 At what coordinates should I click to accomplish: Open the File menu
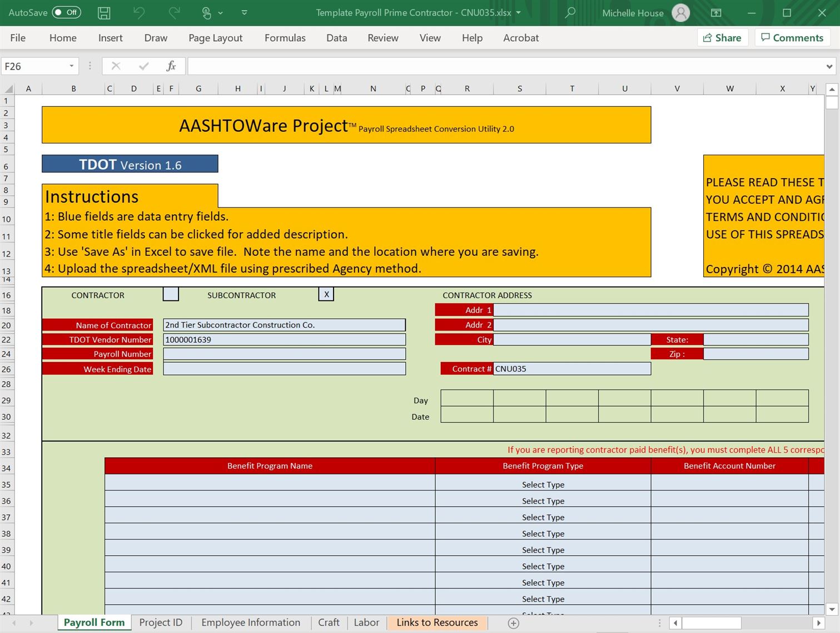point(18,38)
